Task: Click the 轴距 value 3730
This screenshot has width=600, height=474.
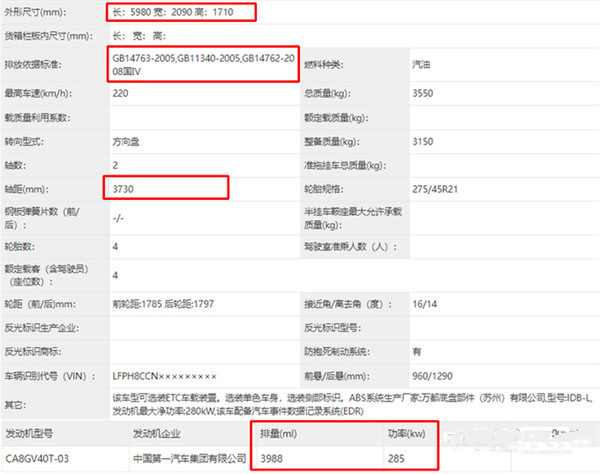Action: (x=126, y=188)
